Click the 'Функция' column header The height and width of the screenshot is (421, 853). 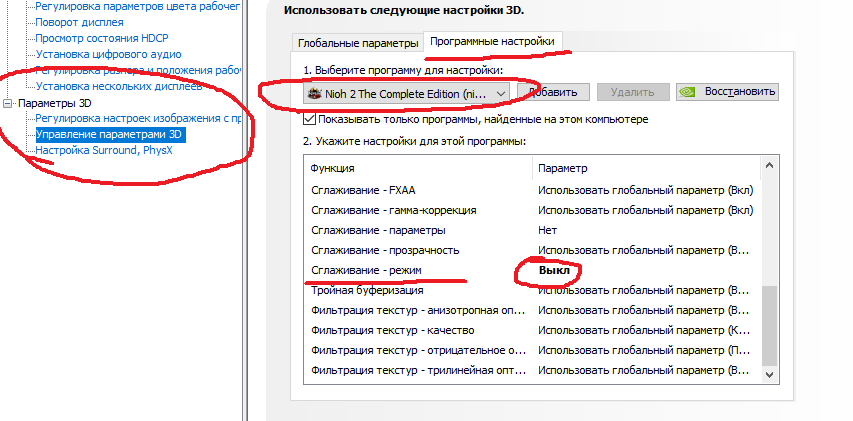(x=333, y=168)
